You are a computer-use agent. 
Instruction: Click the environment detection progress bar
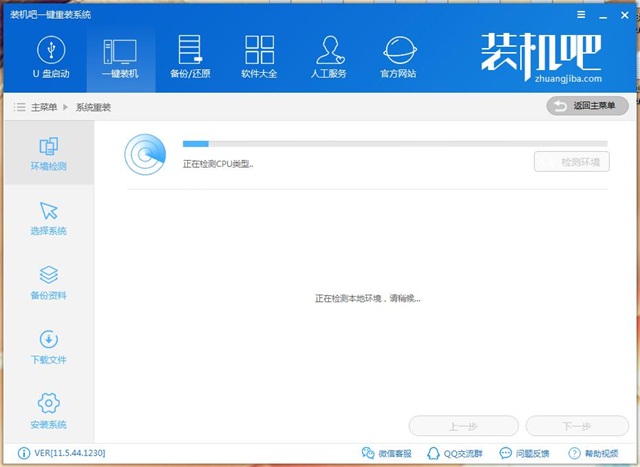394,144
